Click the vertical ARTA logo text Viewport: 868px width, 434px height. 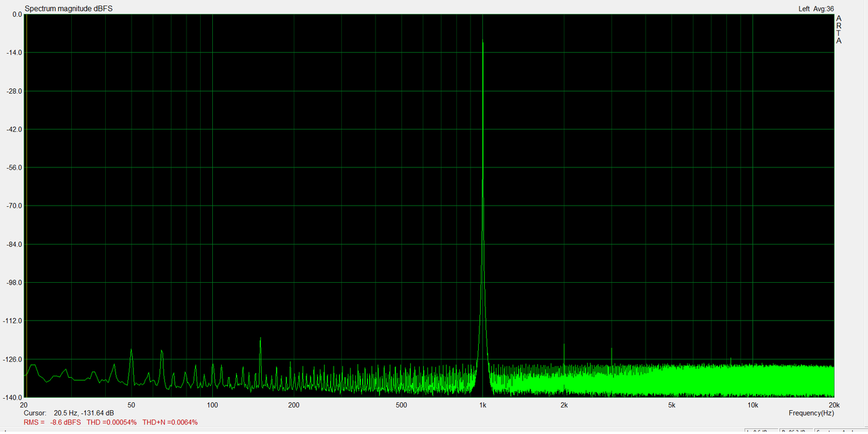pos(839,29)
